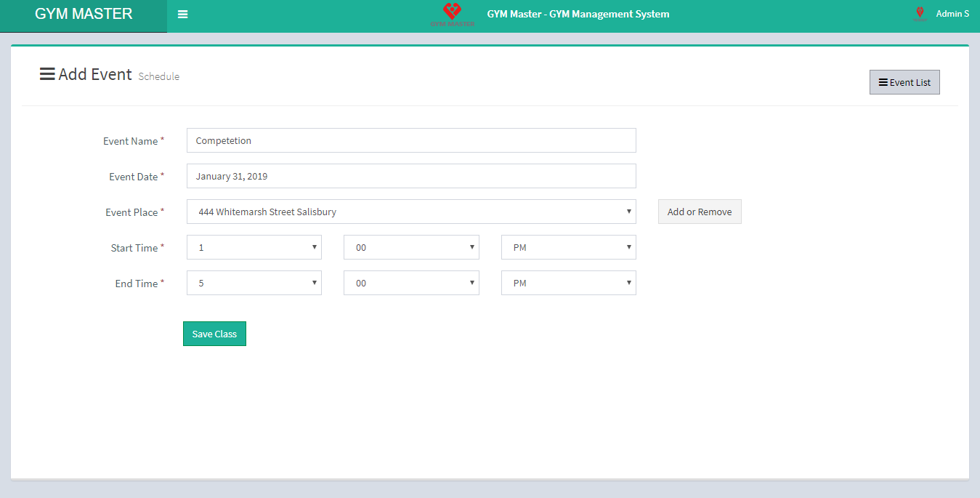Expand the Event Place dropdown
The width and height of the screenshot is (980, 498).
(x=411, y=212)
